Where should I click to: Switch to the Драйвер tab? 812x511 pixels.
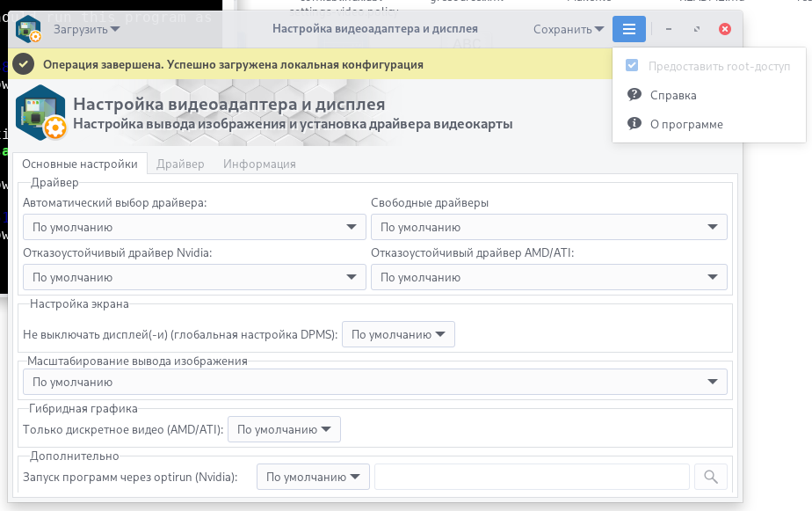pyautogui.click(x=180, y=164)
